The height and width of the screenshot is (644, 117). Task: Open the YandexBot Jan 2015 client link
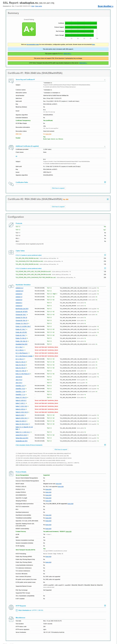click(22, 441)
